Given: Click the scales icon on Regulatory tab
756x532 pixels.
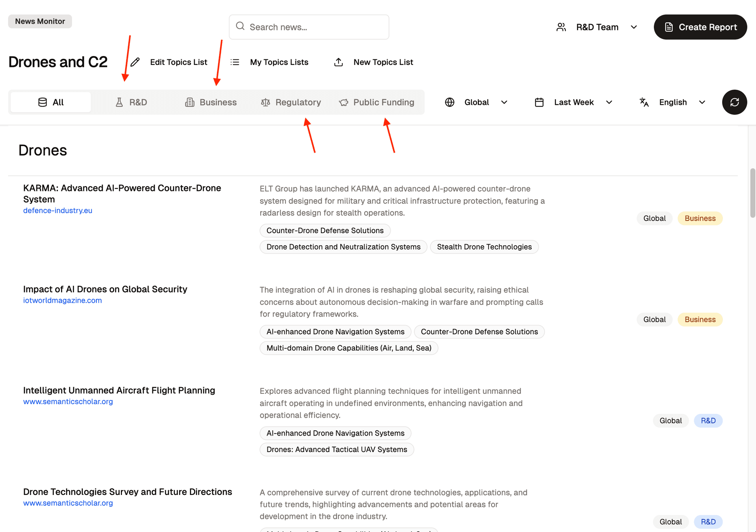Looking at the screenshot, I should (x=265, y=102).
